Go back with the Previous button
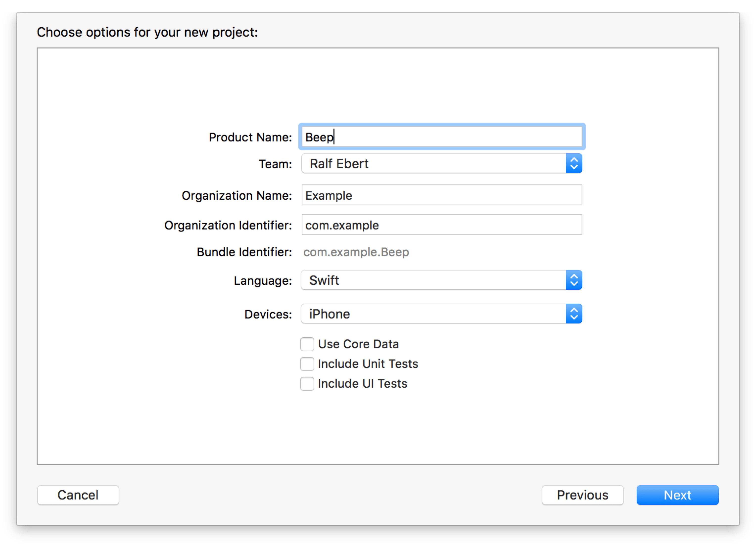Viewport: 756px width, 546px height. point(582,495)
